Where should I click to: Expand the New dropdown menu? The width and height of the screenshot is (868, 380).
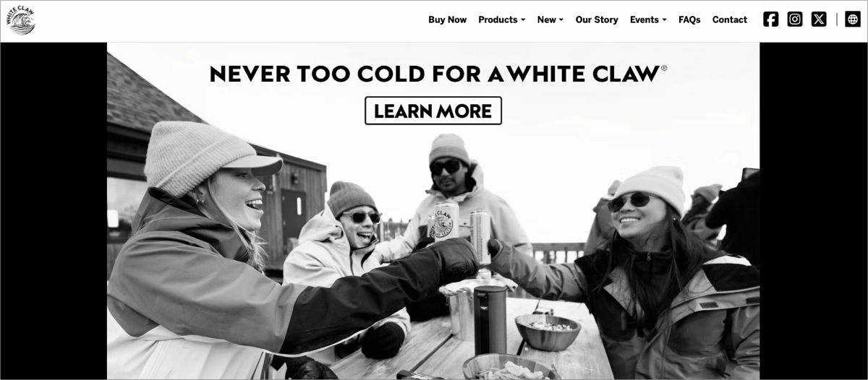[x=550, y=20]
